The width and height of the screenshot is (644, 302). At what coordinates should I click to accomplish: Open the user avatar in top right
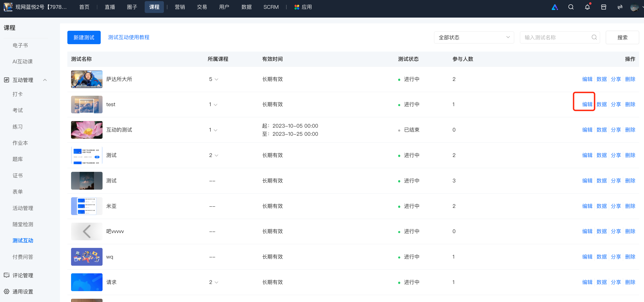tap(635, 7)
